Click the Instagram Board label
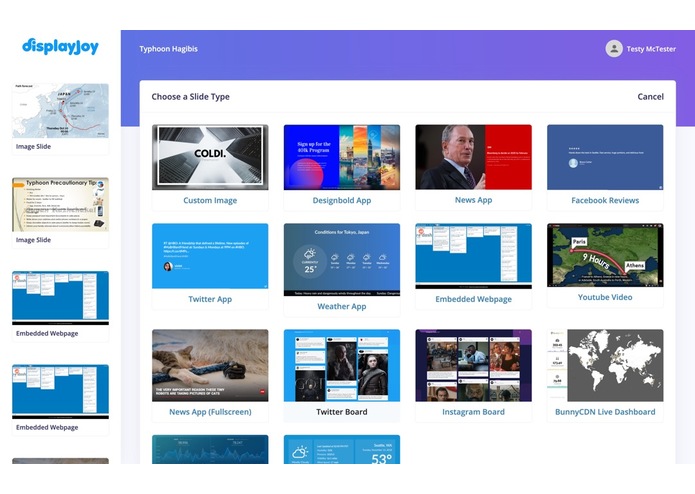Image resolution: width=695 pixels, height=494 pixels. click(x=473, y=412)
